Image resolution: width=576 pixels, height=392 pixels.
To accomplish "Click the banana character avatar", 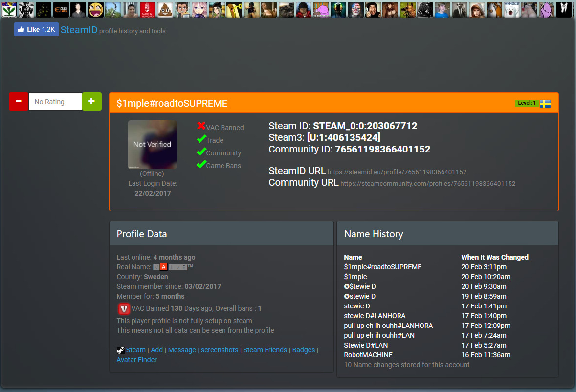I will point(234,10).
